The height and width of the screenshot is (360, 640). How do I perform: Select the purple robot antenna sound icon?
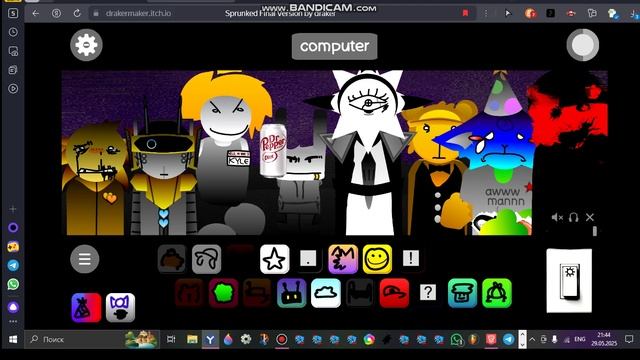(x=291, y=293)
